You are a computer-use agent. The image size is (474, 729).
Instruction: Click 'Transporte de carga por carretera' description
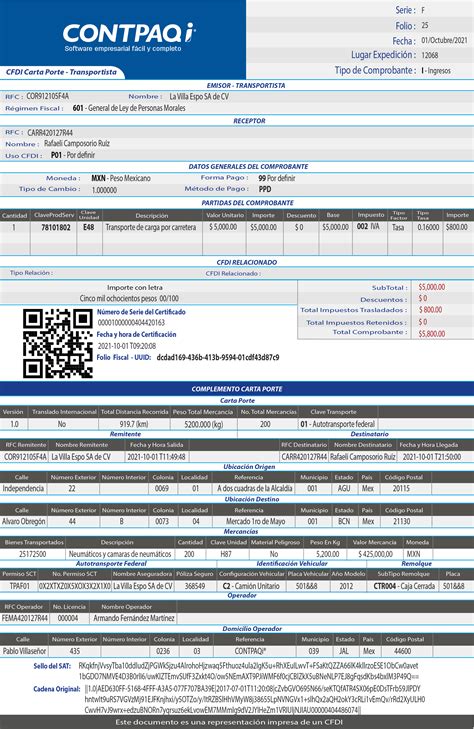point(151,227)
